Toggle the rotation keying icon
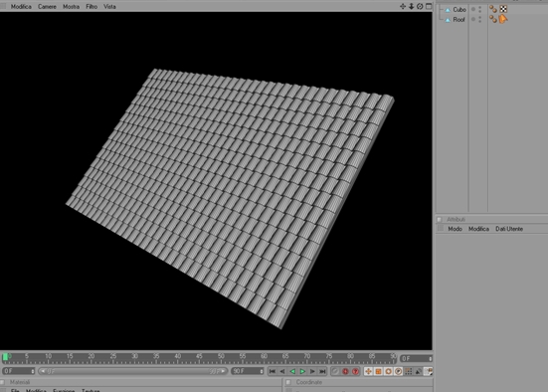This screenshot has width=548, height=392. pos(388,371)
